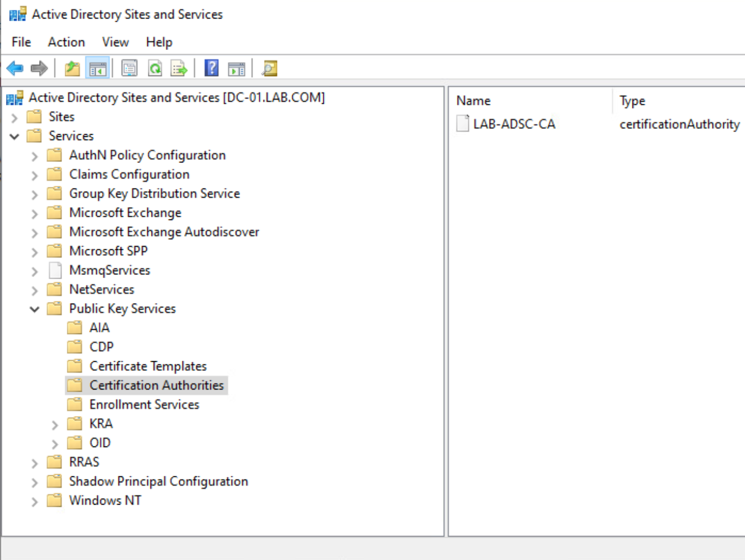The height and width of the screenshot is (560, 745).
Task: Export the list using the Export List icon
Action: tap(179, 67)
